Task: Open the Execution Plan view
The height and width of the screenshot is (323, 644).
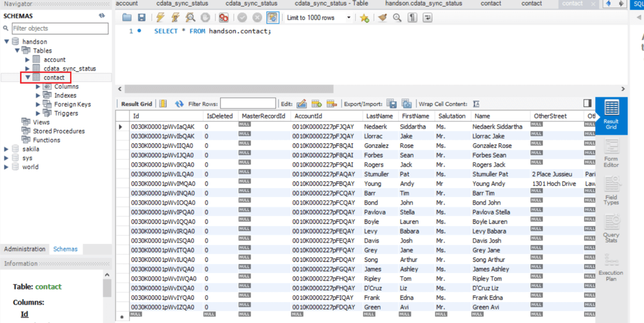Action: pyautogui.click(x=611, y=267)
